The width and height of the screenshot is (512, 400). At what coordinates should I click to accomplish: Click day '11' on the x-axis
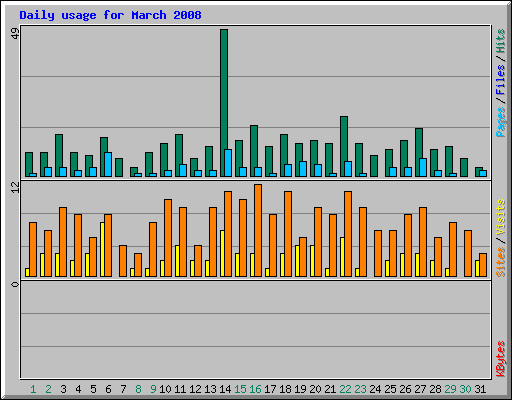coord(180,389)
